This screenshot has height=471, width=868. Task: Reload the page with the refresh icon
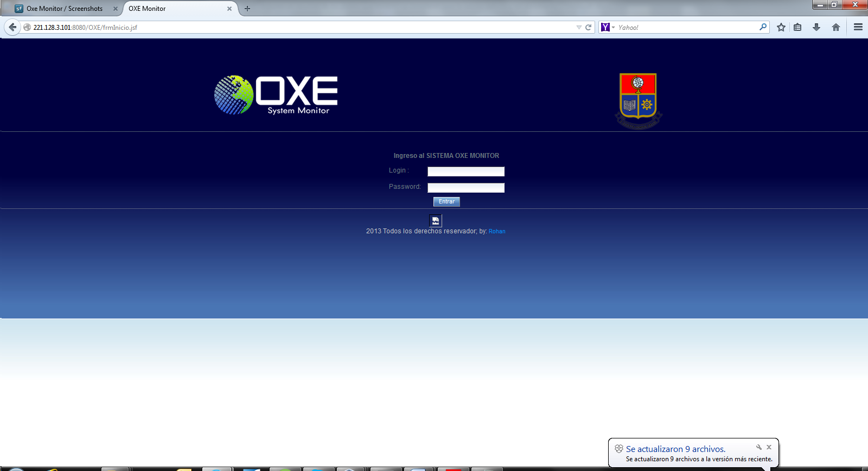coord(588,27)
